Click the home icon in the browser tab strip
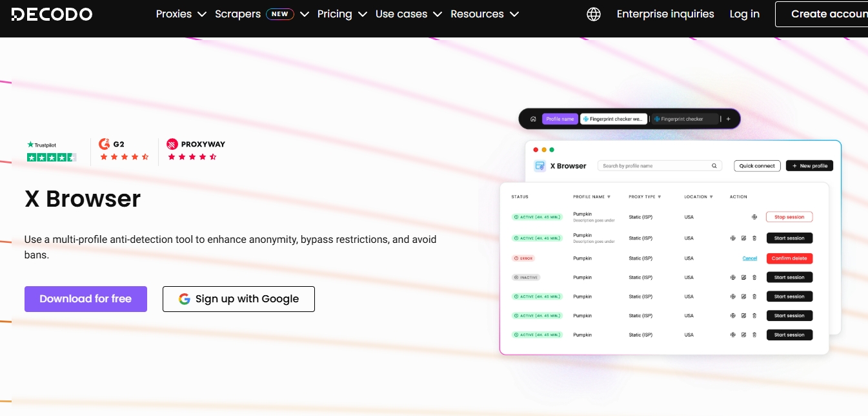The height and width of the screenshot is (416, 868). pyautogui.click(x=533, y=119)
